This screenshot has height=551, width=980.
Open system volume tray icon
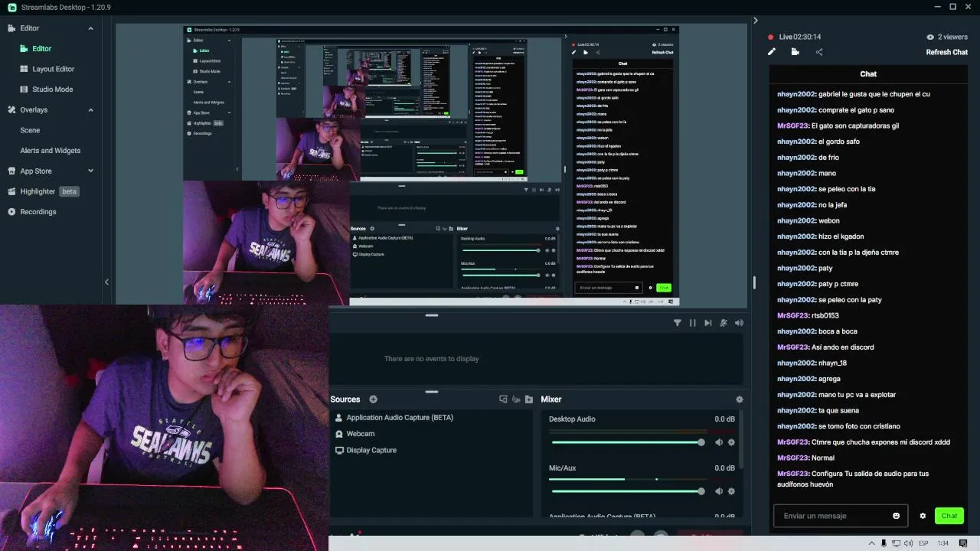pos(908,543)
